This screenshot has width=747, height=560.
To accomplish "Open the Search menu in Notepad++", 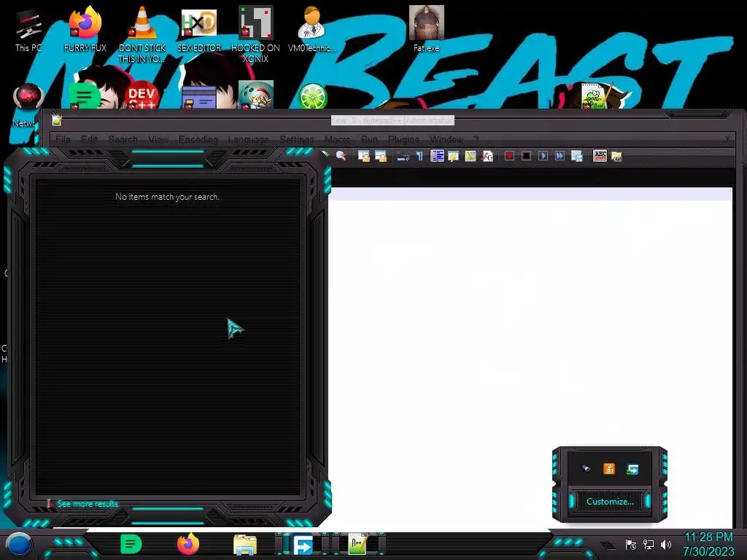I will pos(123,139).
